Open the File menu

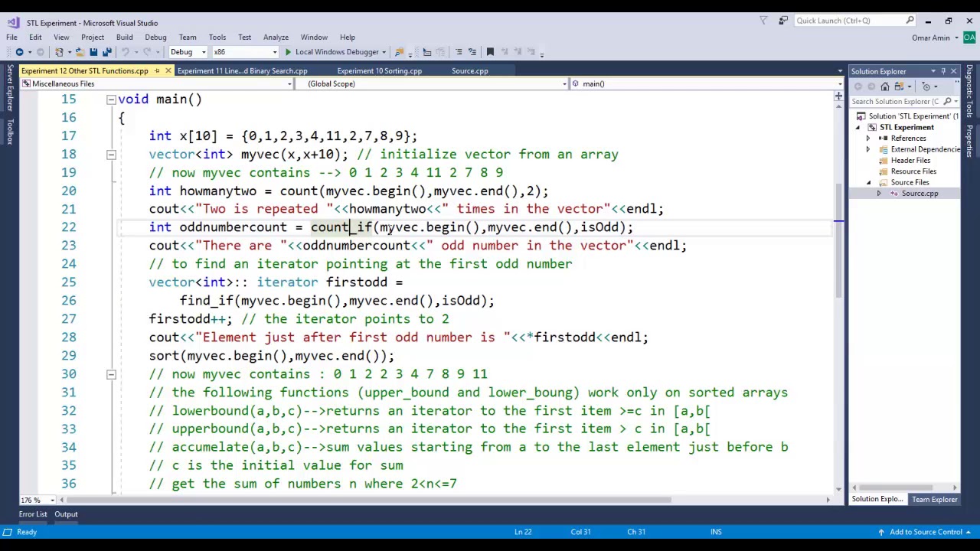point(12,37)
